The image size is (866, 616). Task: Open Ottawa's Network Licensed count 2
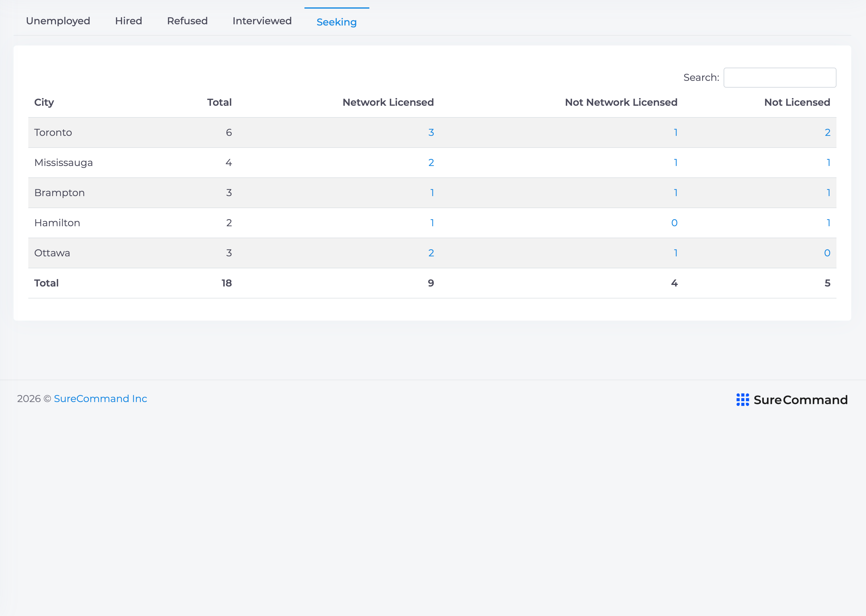click(431, 253)
